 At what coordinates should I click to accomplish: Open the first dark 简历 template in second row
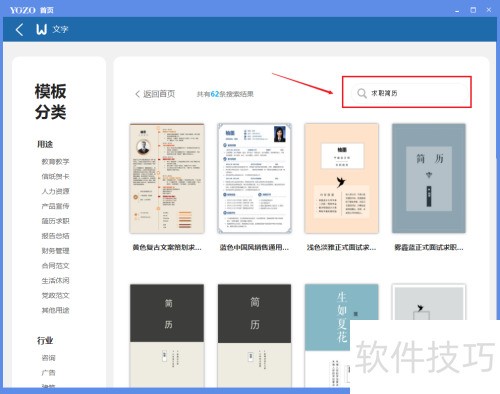pyautogui.click(x=167, y=335)
